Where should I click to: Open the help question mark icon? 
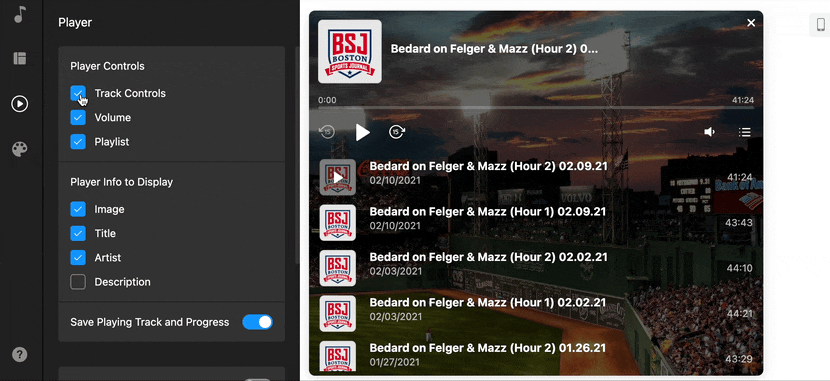click(20, 355)
